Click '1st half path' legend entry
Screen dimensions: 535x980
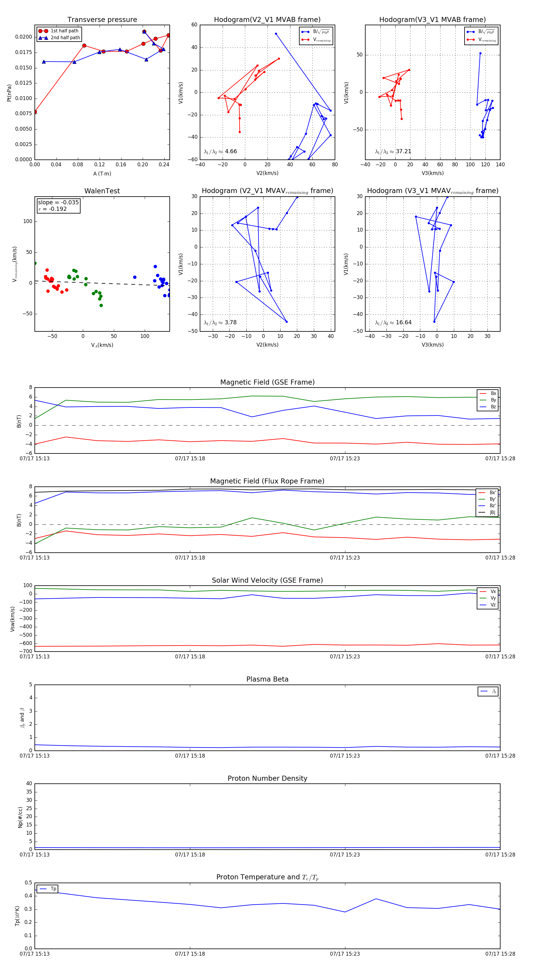tap(59, 31)
